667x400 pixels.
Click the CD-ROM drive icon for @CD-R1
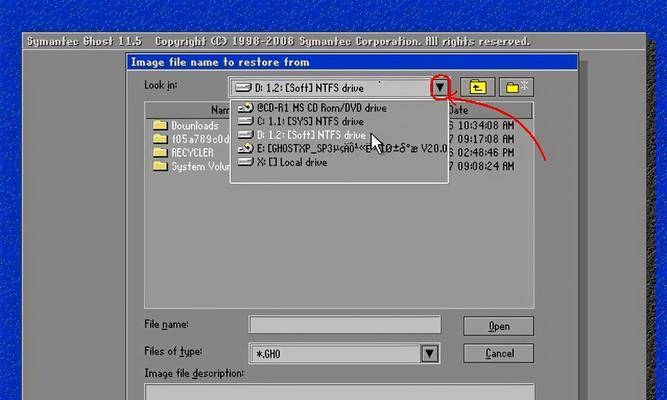click(245, 108)
